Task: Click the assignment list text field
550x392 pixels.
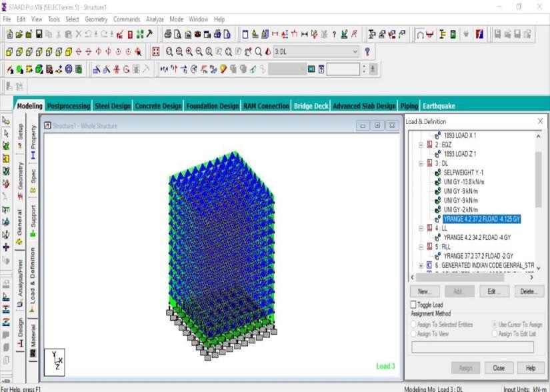Action: point(473,347)
